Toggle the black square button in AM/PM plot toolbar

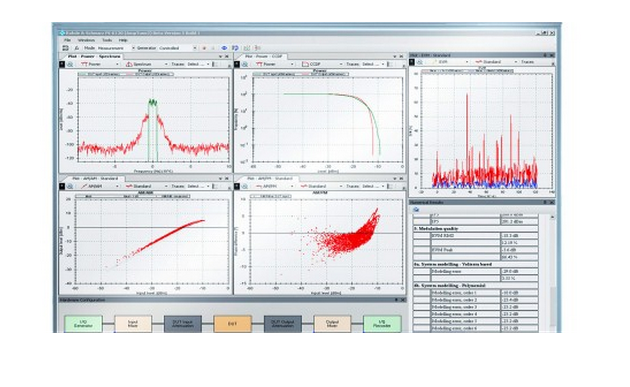(237, 186)
